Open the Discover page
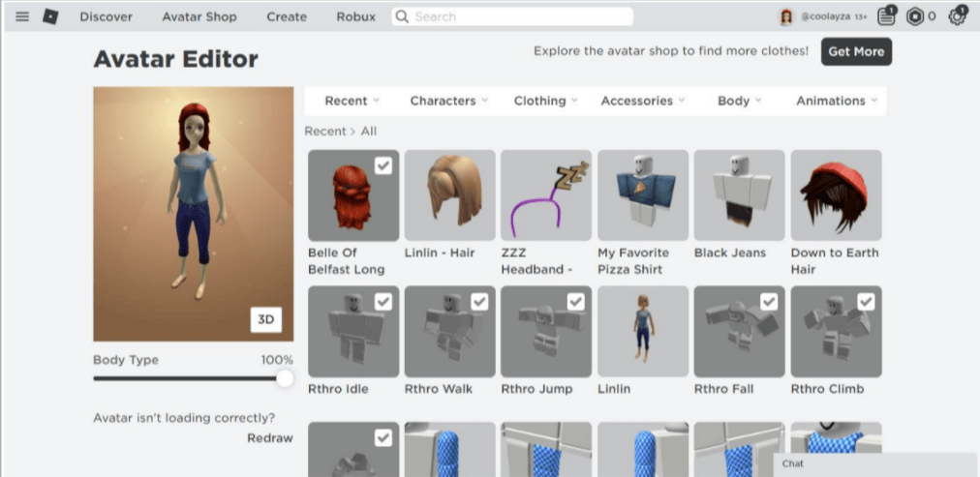The image size is (980, 477). 106,16
